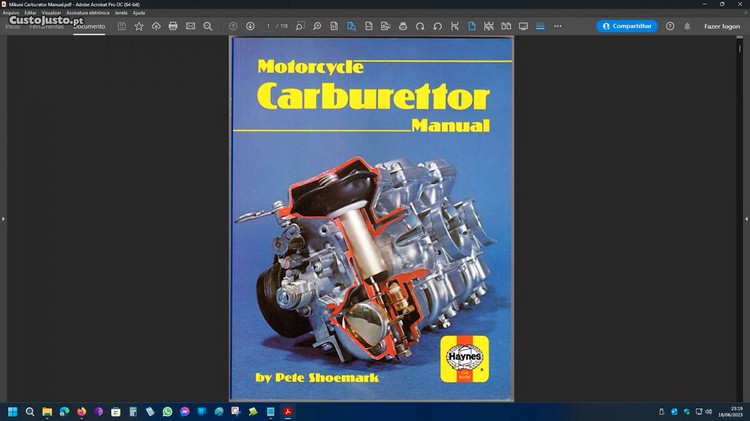Click the carburettor manual cover page
The height and width of the screenshot is (421, 750).
coord(371,218)
